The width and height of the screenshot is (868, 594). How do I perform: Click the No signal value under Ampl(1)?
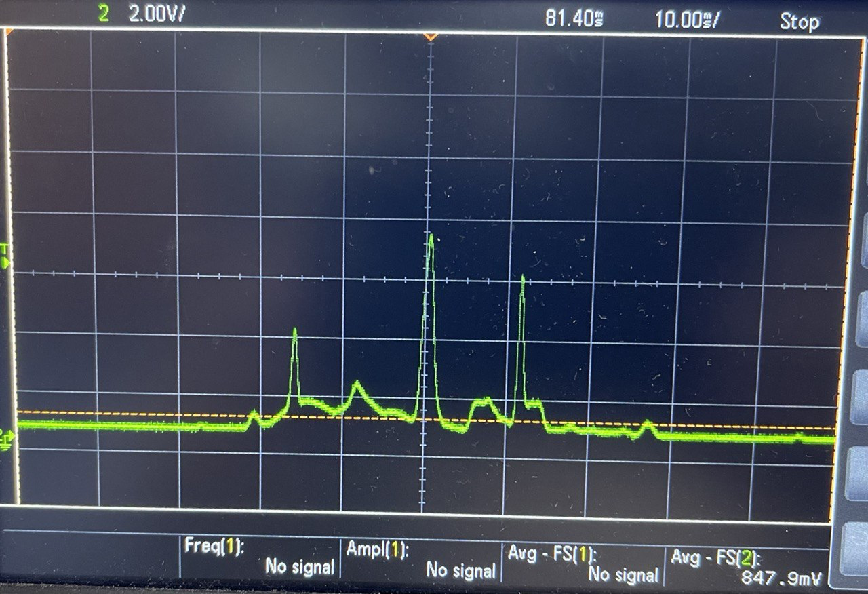(x=461, y=571)
